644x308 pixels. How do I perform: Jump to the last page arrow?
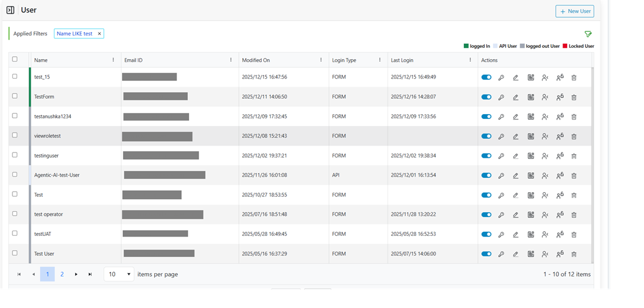coord(90,274)
